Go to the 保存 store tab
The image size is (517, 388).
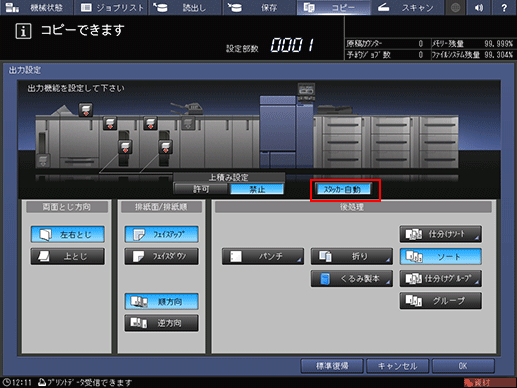click(259, 7)
